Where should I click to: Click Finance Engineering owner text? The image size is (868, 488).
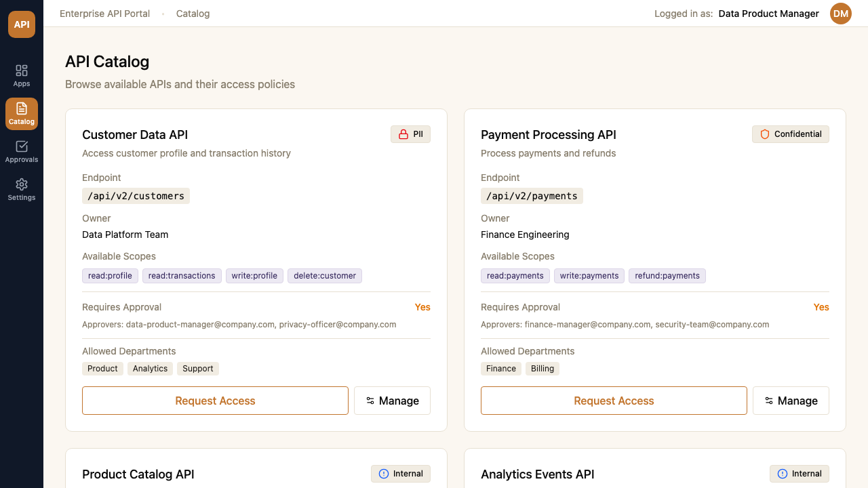coord(525,235)
